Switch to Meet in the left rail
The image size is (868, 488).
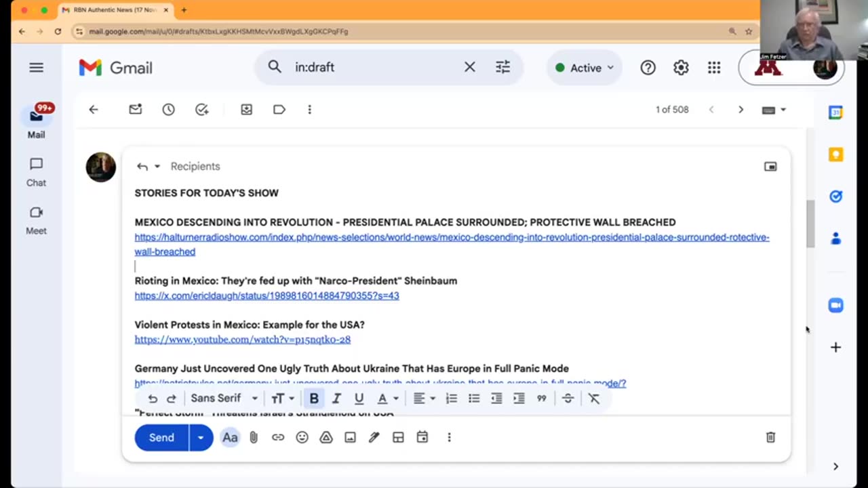click(x=36, y=220)
